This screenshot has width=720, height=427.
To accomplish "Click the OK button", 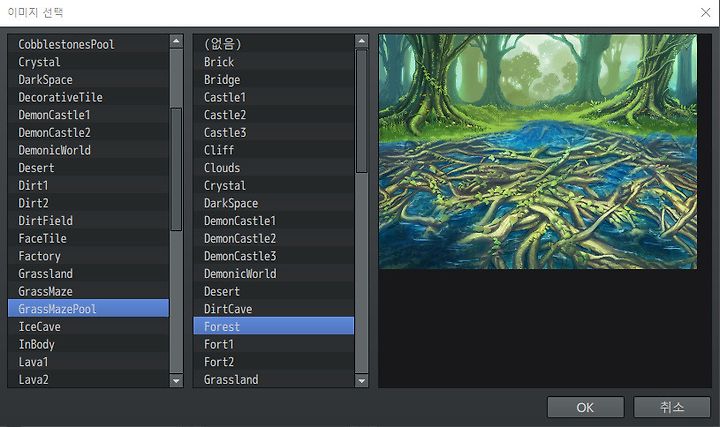I will pyautogui.click(x=585, y=407).
